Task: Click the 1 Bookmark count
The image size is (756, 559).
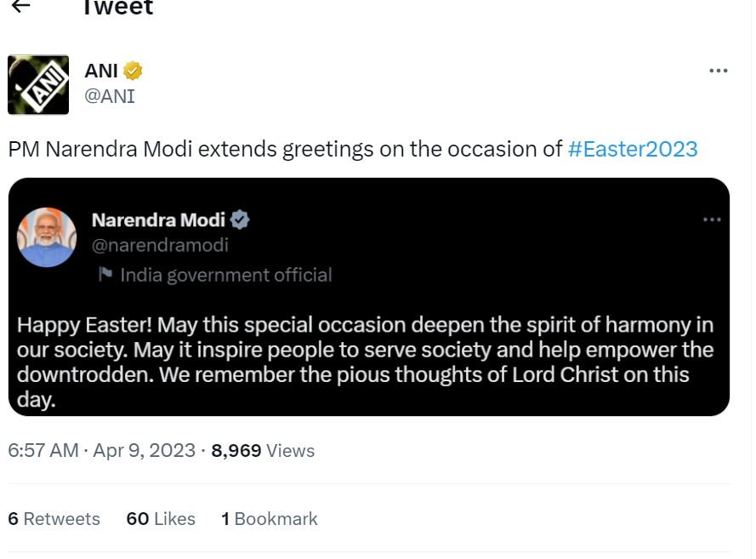Action: 270,519
